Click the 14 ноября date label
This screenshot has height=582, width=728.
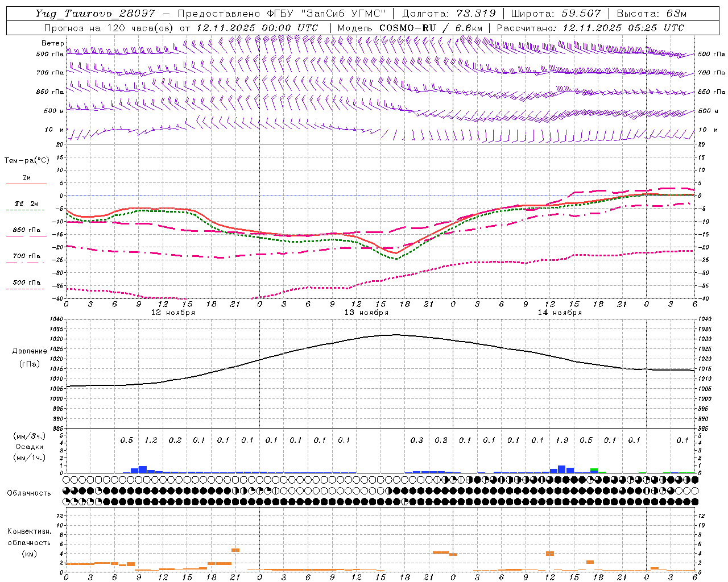[x=560, y=313]
